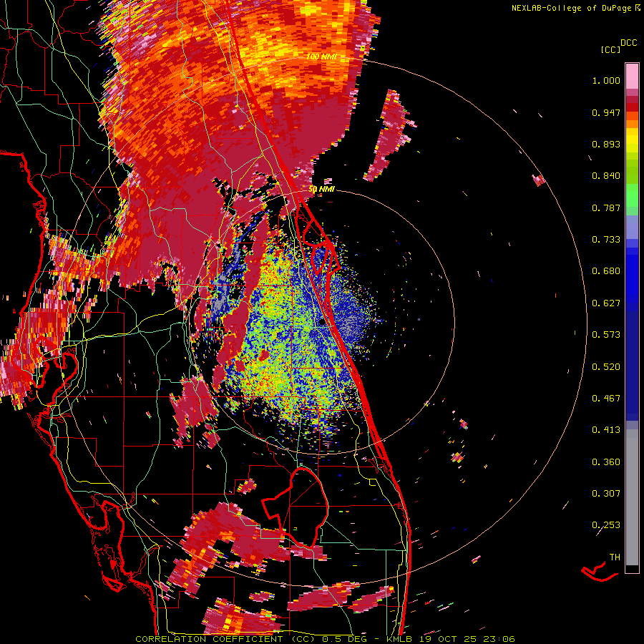Image resolution: width=644 pixels, height=644 pixels.
Task: Click the 0.253 legend value
Action: pos(606,525)
